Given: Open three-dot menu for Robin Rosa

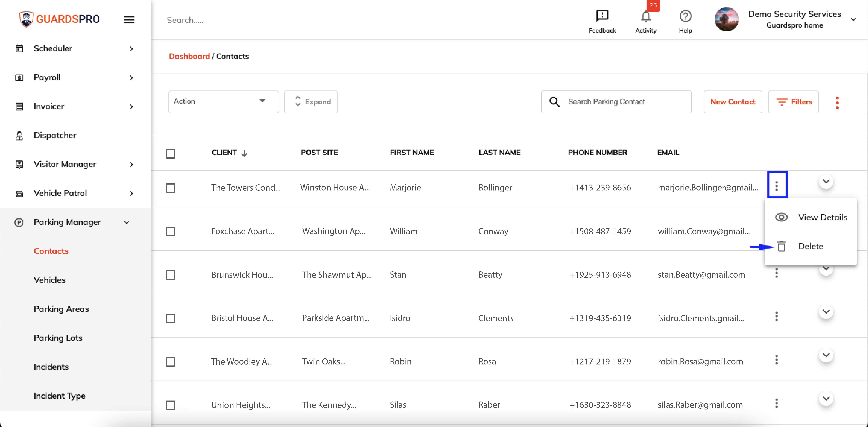Looking at the screenshot, I should click(x=776, y=360).
